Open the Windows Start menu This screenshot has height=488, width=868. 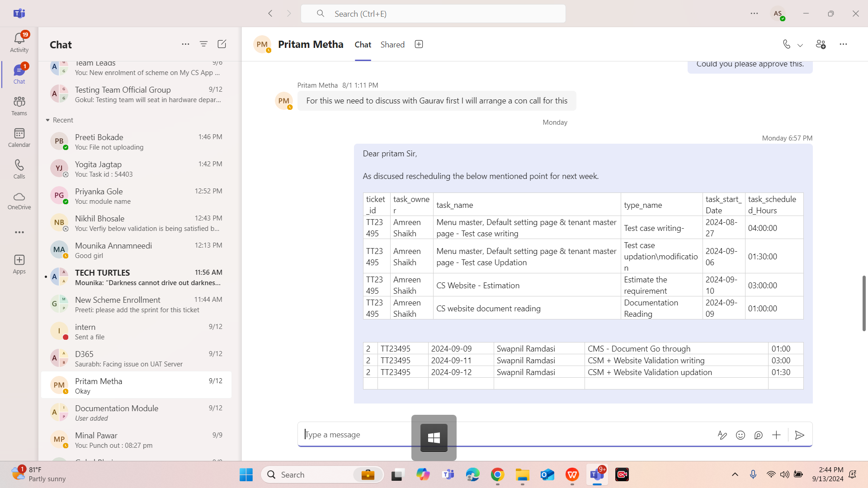(246, 474)
